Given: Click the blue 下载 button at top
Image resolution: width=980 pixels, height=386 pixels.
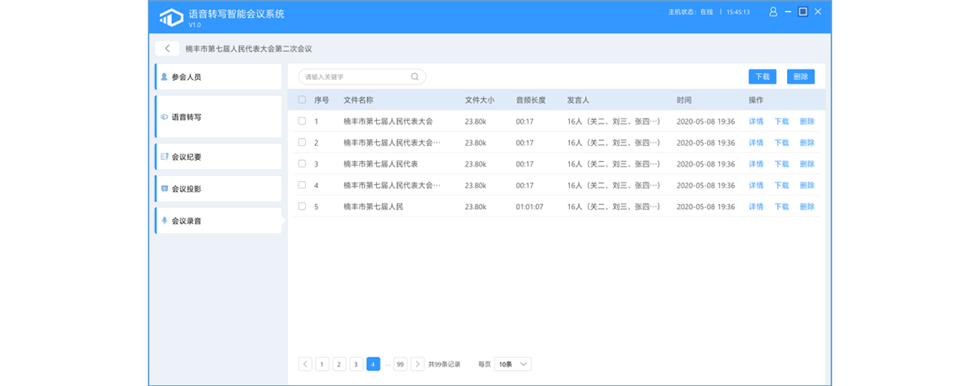Looking at the screenshot, I should coord(762,77).
